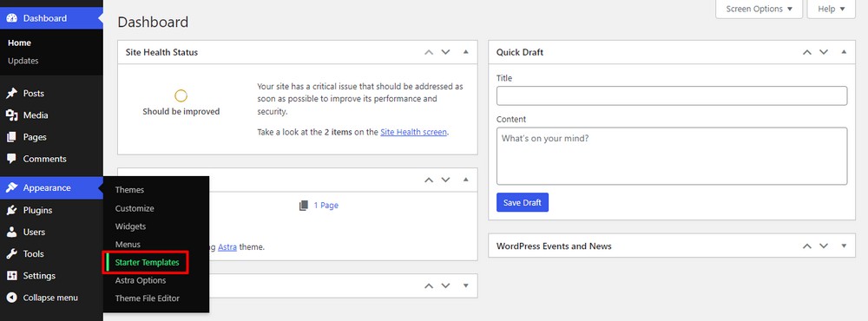Open the Users menu label
Image resolution: width=868 pixels, height=321 pixels.
tap(35, 232)
